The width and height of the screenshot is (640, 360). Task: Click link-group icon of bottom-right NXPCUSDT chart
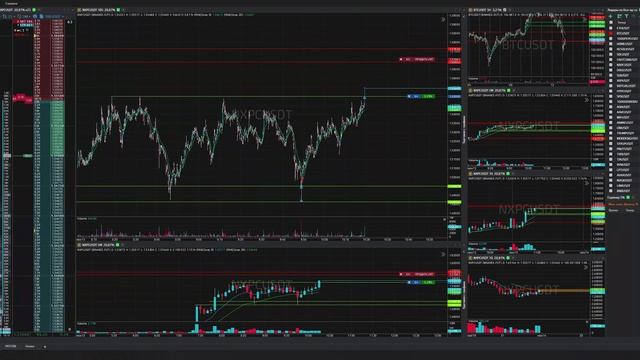(x=471, y=258)
